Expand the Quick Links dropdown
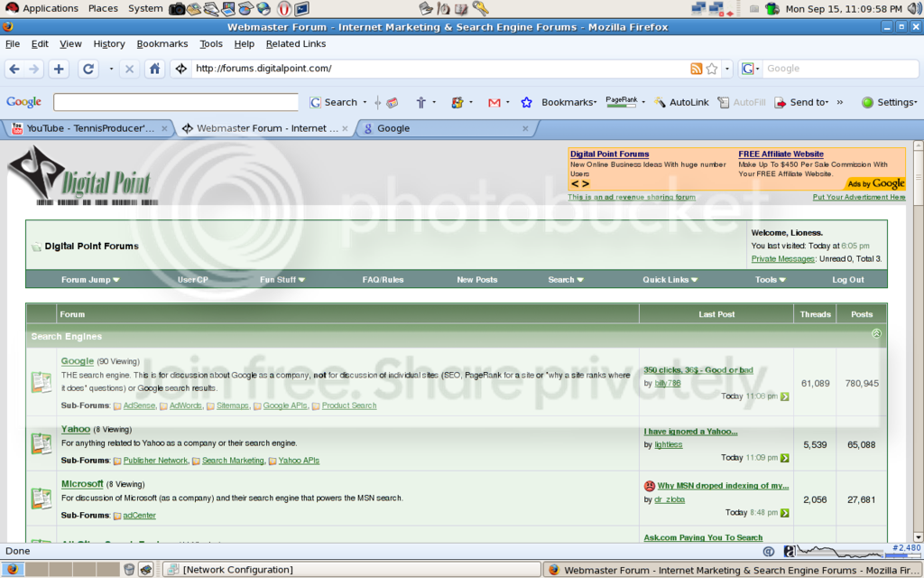Image resolution: width=924 pixels, height=578 pixels. pos(670,280)
